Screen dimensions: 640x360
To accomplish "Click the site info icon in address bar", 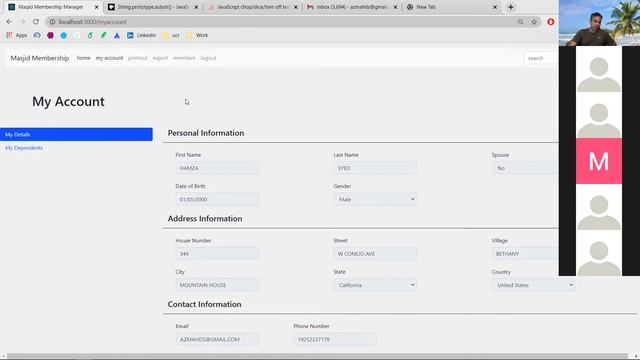I will pos(53,22).
